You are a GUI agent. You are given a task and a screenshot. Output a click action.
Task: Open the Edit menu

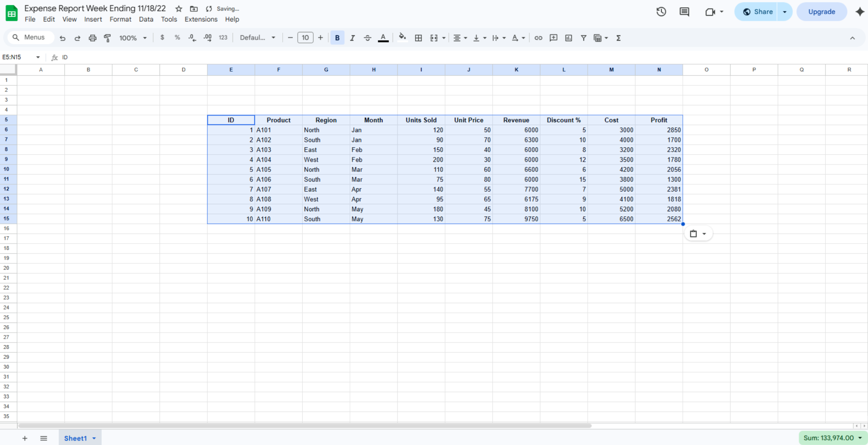pyautogui.click(x=49, y=19)
